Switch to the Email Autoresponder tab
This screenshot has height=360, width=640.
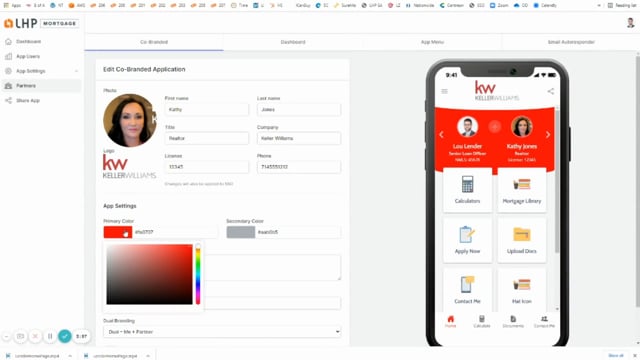coord(571,42)
